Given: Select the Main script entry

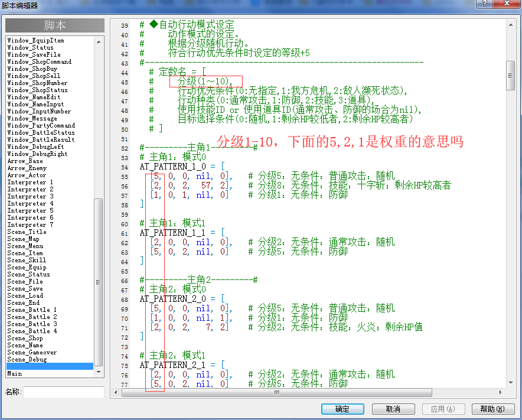Looking at the screenshot, I should pyautogui.click(x=15, y=374).
